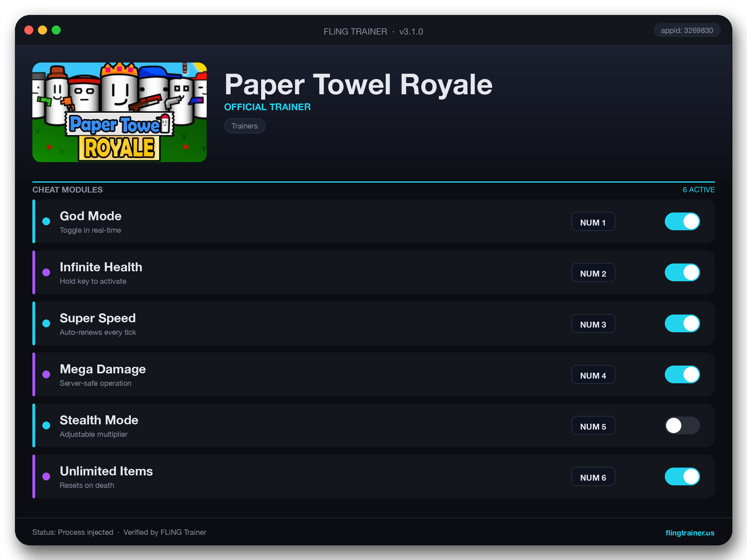
Task: Disable the Unlimited Items toggle
Action: [682, 476]
